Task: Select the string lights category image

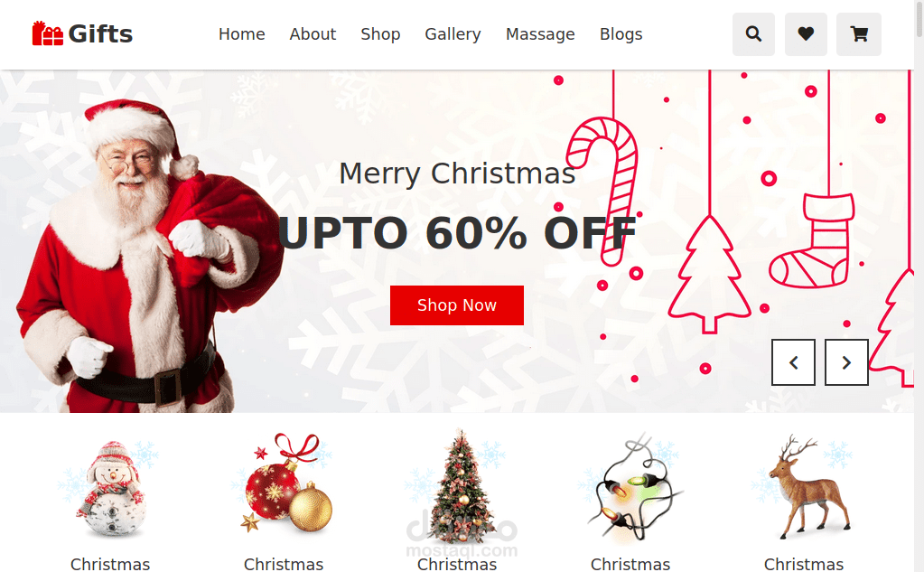Action: click(x=630, y=487)
